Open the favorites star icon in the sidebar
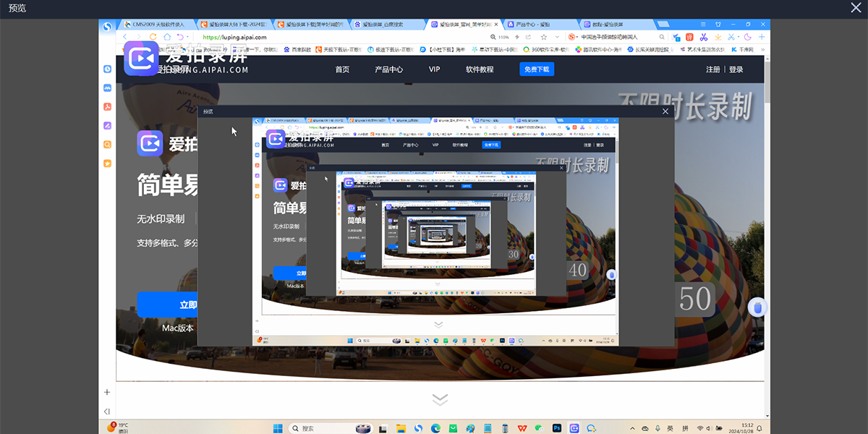This screenshot has height=434, width=868. click(x=107, y=163)
